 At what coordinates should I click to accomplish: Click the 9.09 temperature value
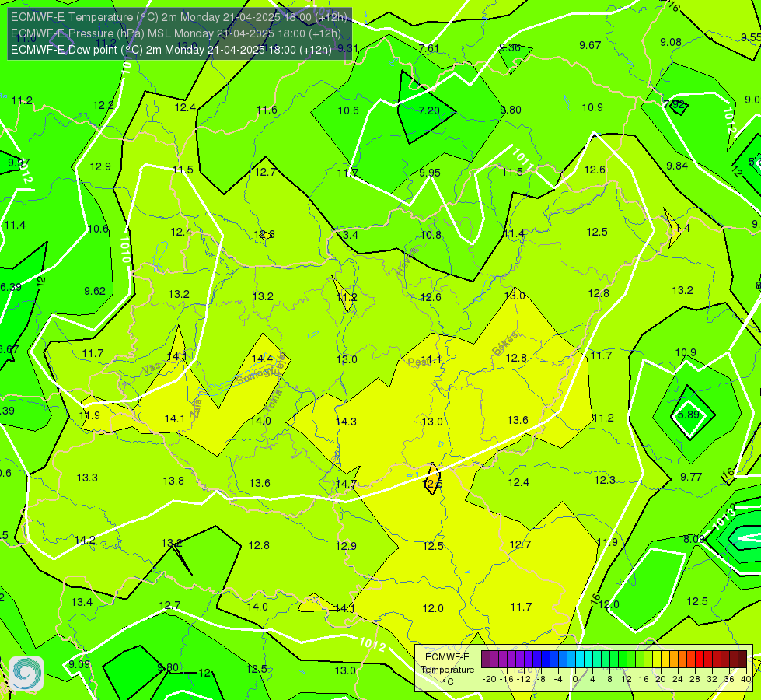pyautogui.click(x=79, y=664)
